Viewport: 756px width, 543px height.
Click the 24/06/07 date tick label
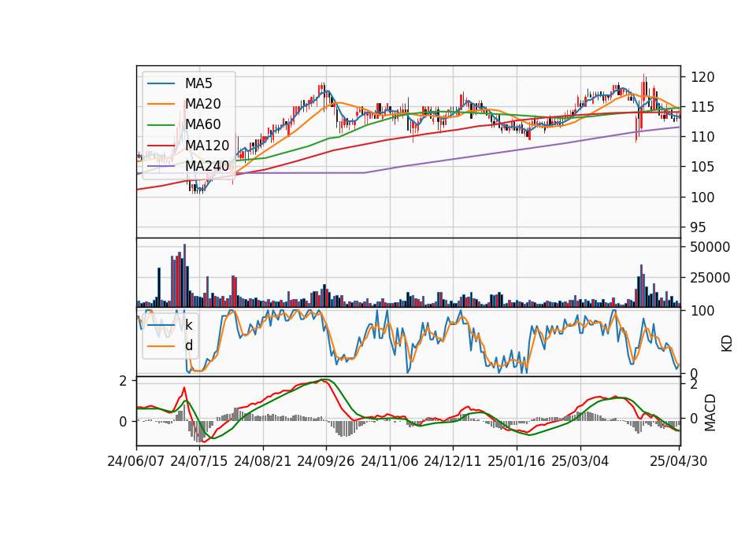pyautogui.click(x=136, y=462)
